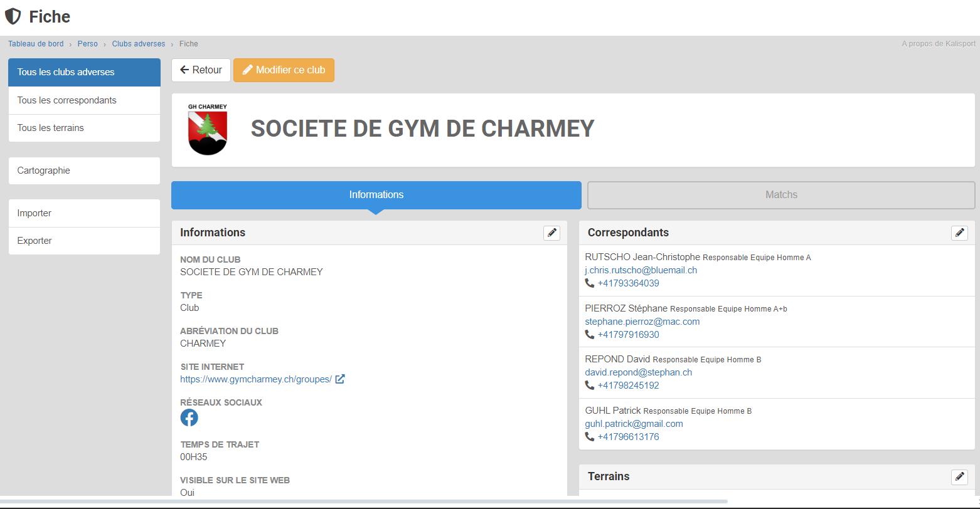This screenshot has width=980, height=509.
Task: Click the pencil edit icon in Terrains panel
Action: point(959,477)
